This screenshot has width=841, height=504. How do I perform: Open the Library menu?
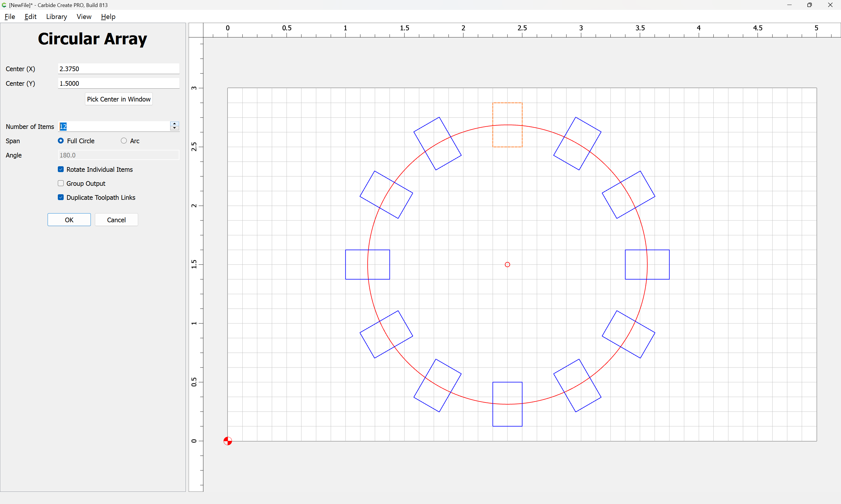(x=56, y=17)
